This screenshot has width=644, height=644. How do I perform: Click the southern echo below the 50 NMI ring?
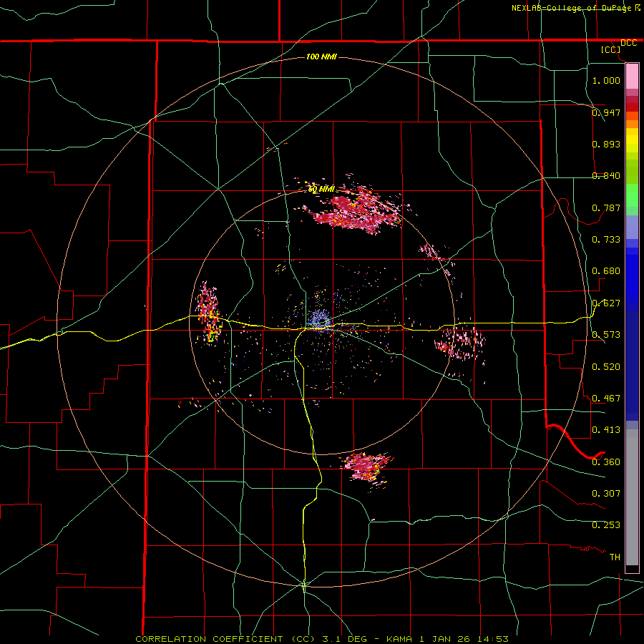click(x=366, y=467)
